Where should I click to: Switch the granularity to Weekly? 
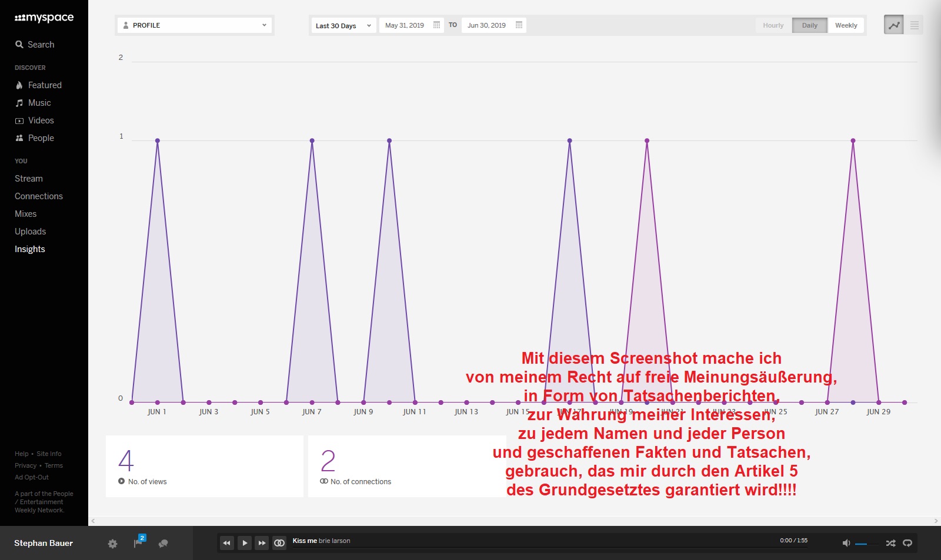coord(846,25)
